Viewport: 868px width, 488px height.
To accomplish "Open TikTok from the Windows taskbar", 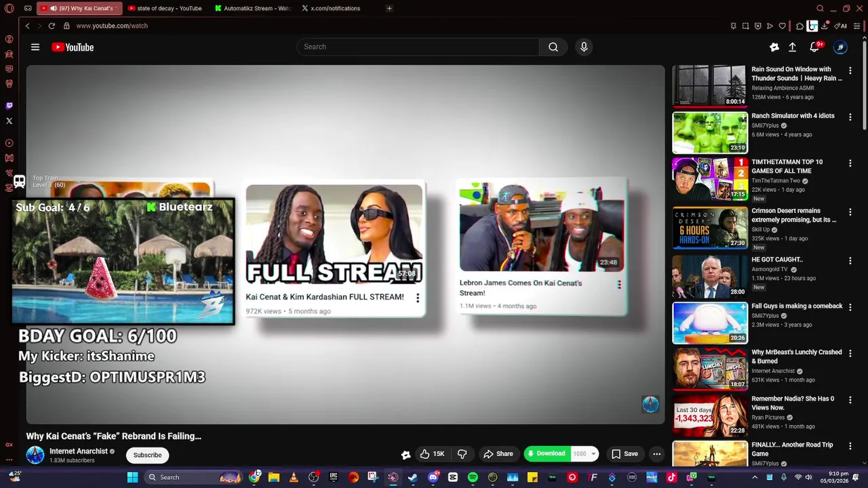I will [671, 477].
